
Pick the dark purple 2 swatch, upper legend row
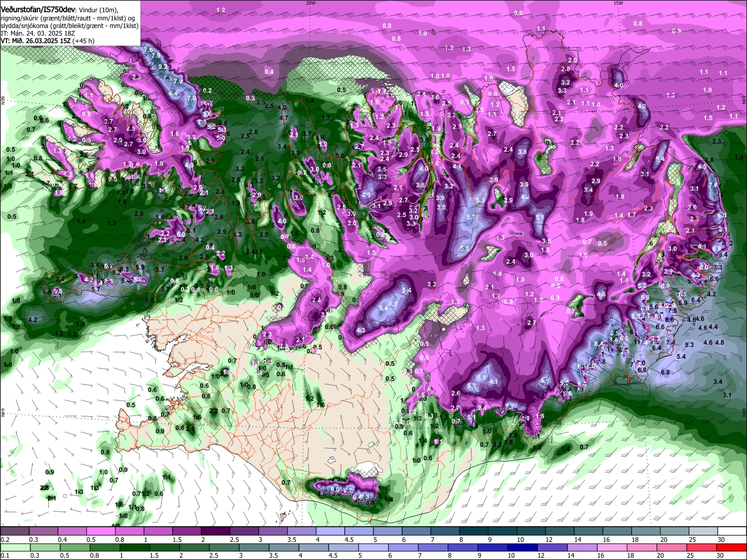point(215,531)
